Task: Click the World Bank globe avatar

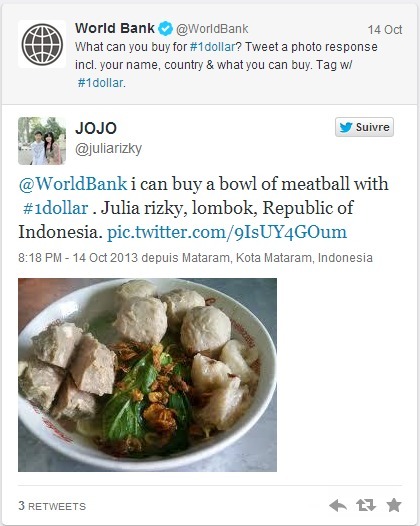Action: point(42,44)
